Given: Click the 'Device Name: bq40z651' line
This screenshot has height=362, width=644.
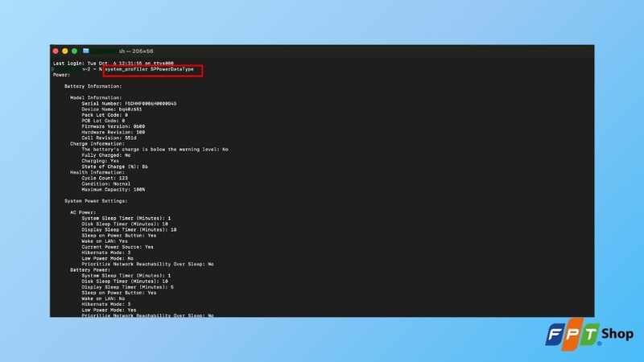Looking at the screenshot, I should tap(112, 109).
